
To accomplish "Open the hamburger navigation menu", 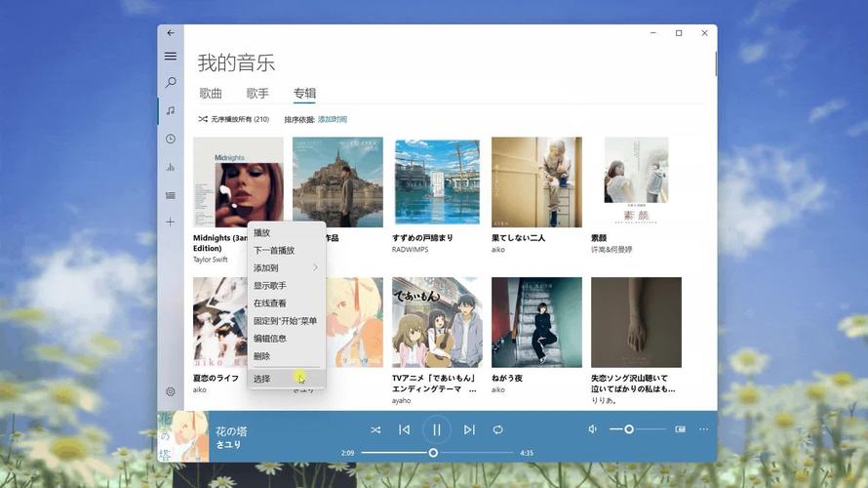I will pyautogui.click(x=171, y=56).
